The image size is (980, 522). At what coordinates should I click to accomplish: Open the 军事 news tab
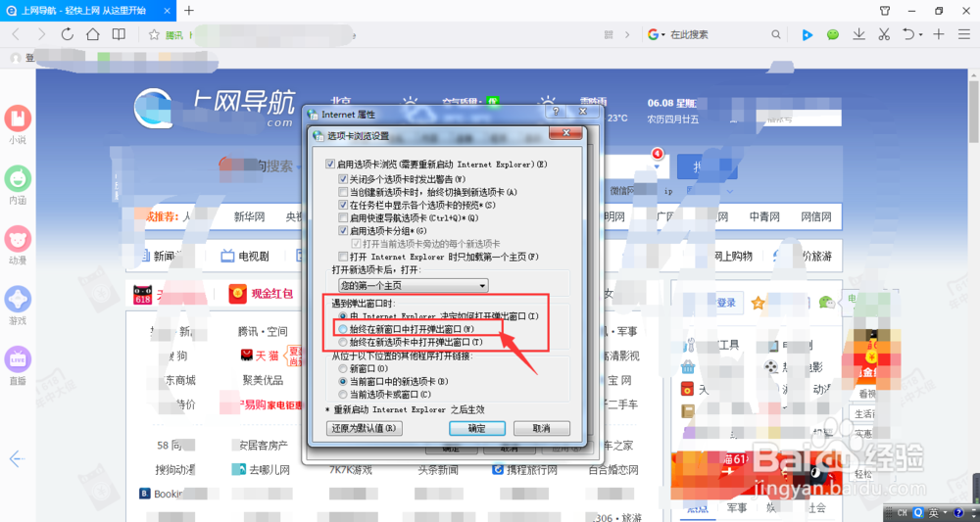737,507
